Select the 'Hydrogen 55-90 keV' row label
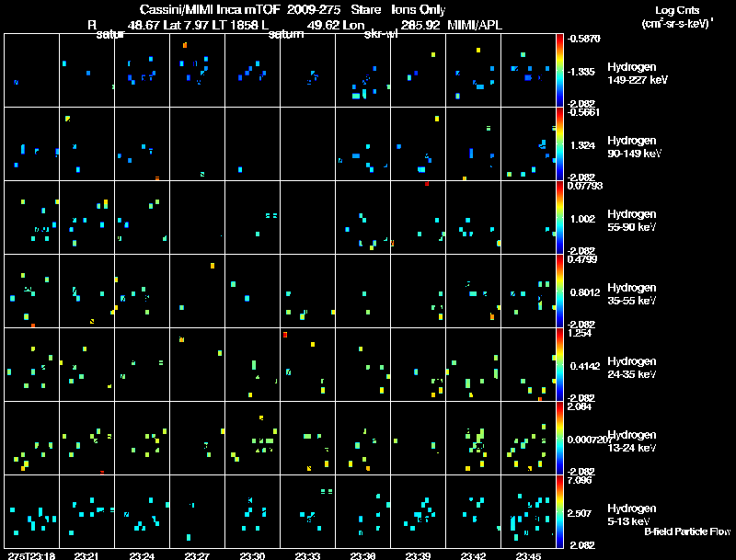This screenshot has height=560, width=736. 632,221
